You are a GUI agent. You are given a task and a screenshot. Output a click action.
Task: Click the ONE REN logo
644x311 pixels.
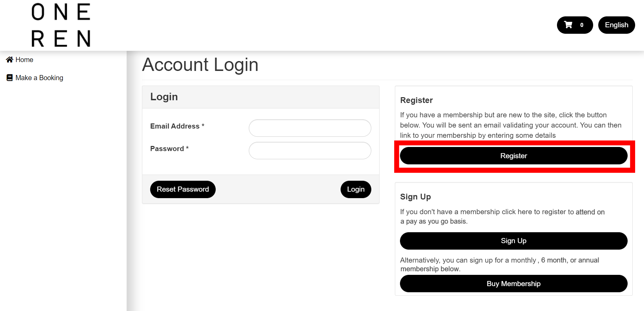[61, 25]
